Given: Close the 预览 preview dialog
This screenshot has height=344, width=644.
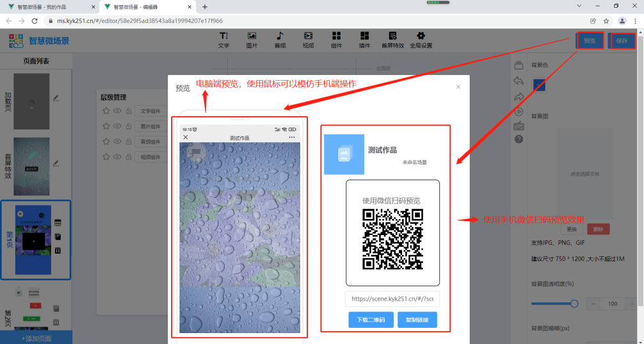Looking at the screenshot, I should click(458, 86).
